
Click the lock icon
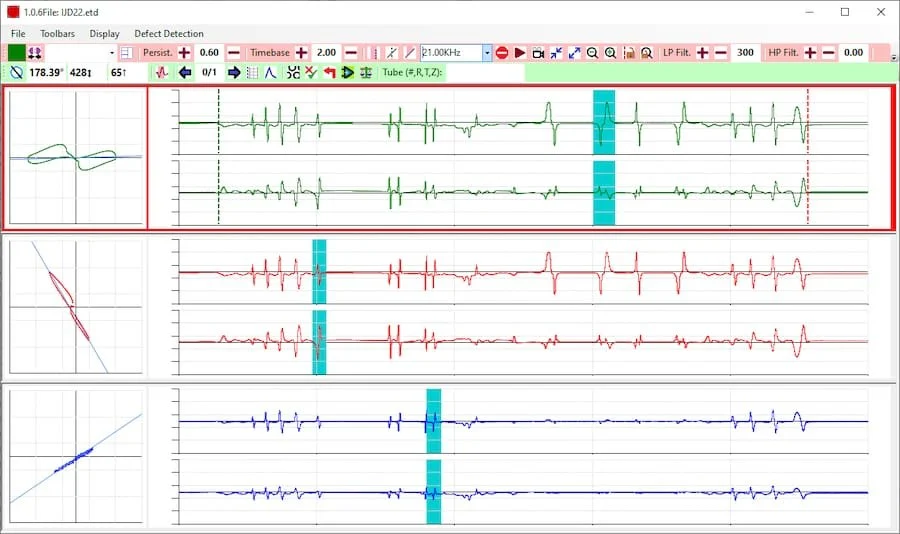tap(629, 53)
